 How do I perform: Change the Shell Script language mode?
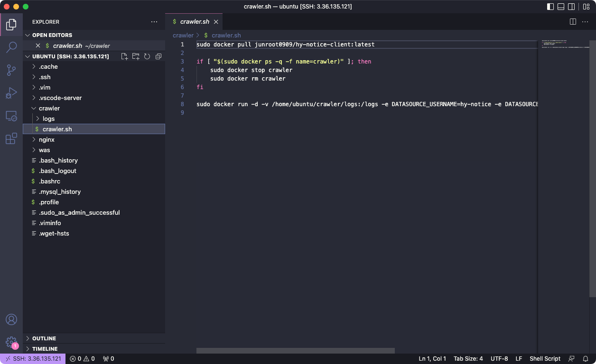[x=545, y=359]
